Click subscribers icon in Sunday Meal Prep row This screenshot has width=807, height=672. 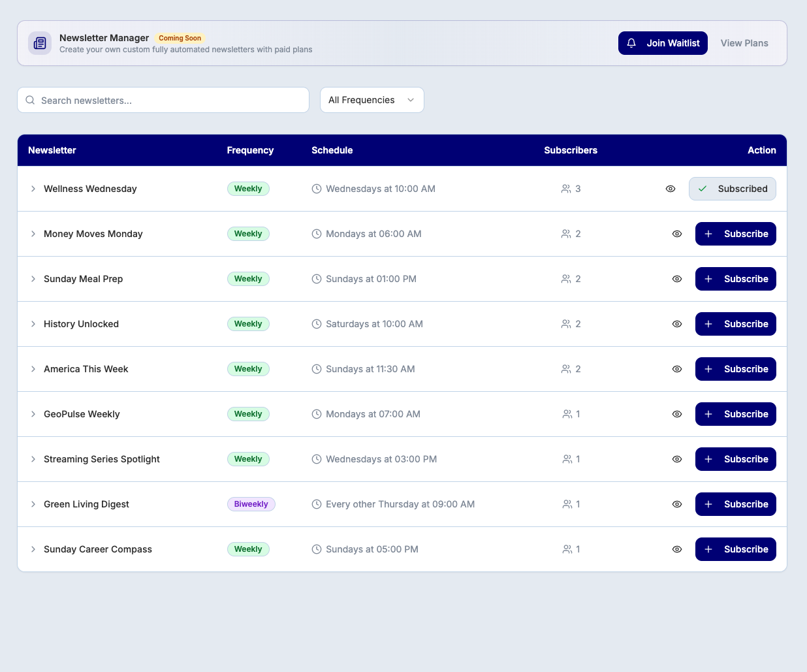click(x=566, y=279)
